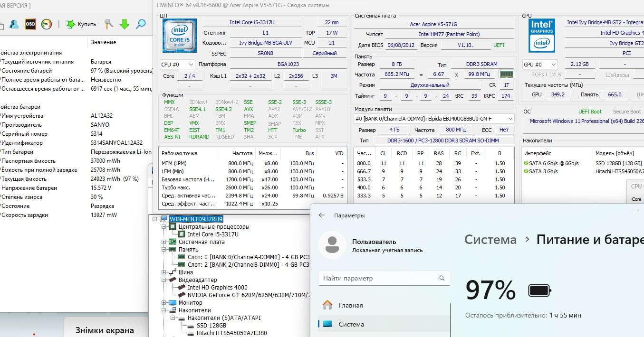The image size is (644, 337).
Task: Click the green check next to SATA 6 Gb/s
Action: 526,163
